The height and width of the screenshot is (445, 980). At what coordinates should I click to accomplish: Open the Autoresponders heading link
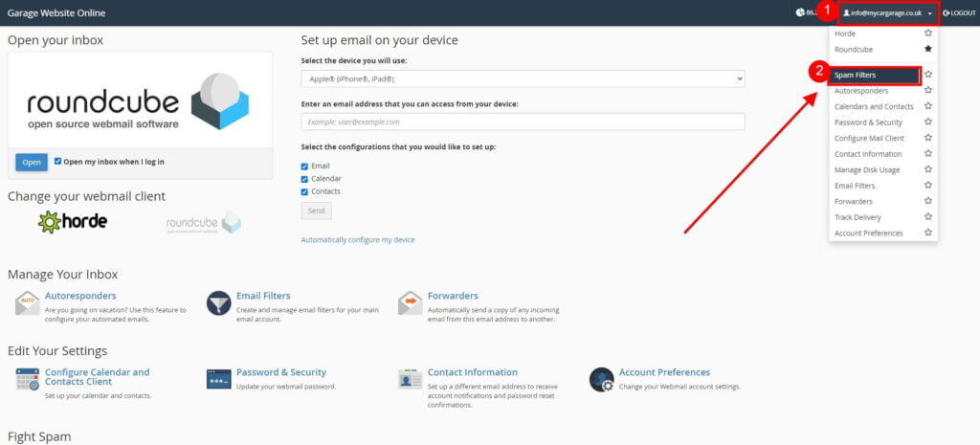(80, 296)
